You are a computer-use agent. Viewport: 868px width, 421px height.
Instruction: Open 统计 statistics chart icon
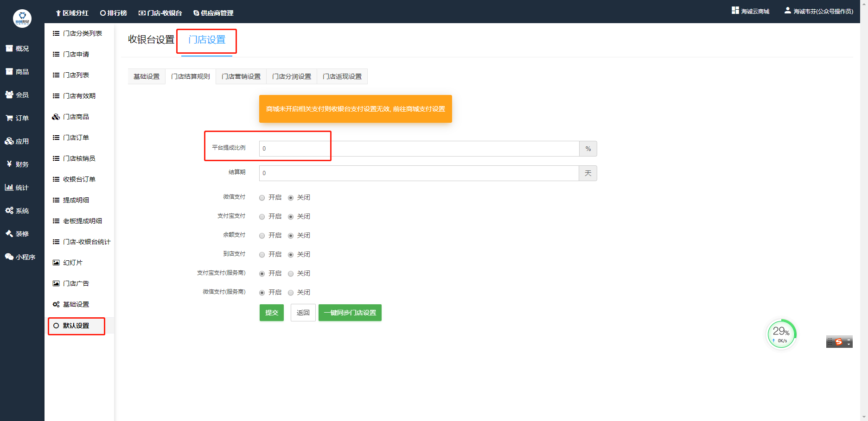[x=9, y=187]
